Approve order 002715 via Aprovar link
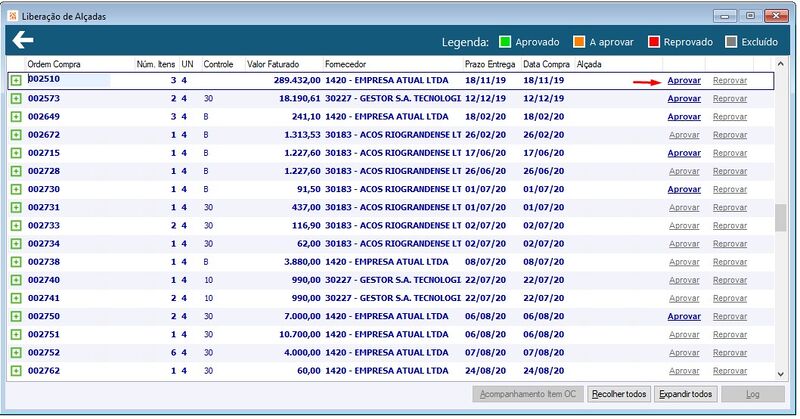 coord(684,153)
